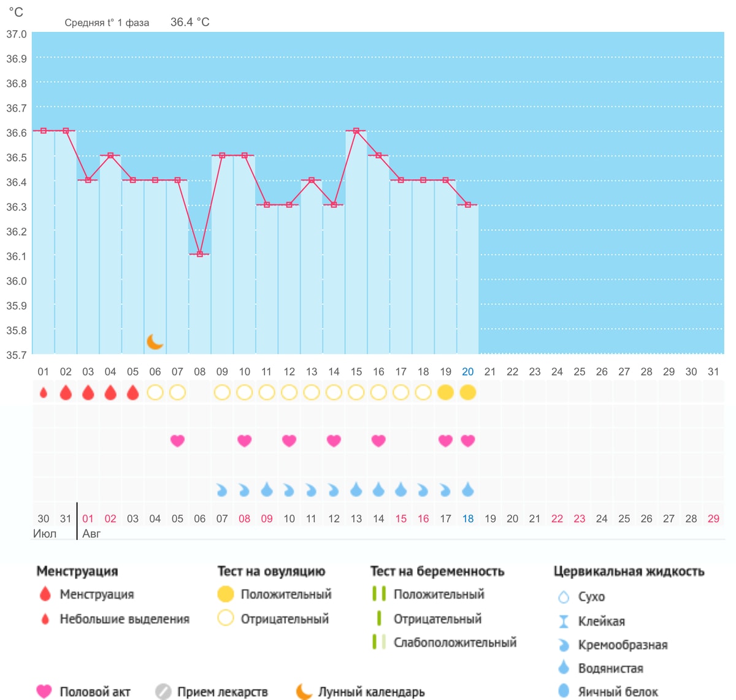
Task: Select the Положительный yellow ovulation legend circle
Action: coord(226,594)
